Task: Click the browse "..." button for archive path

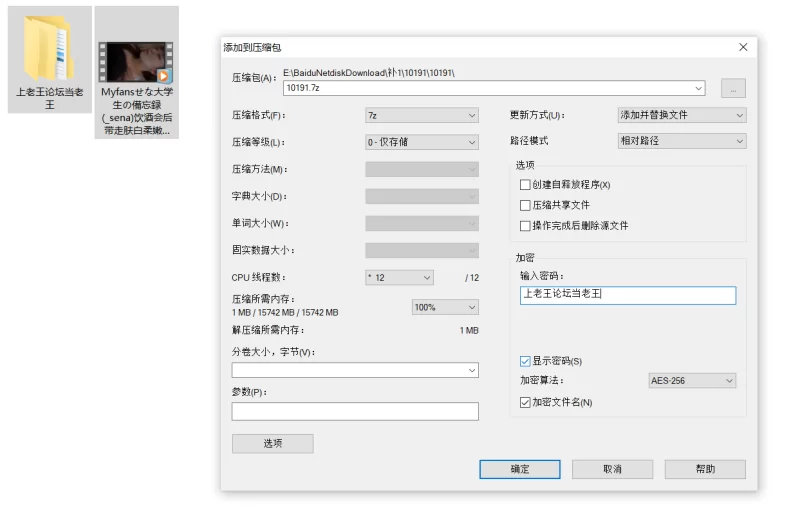Action: 732,89
